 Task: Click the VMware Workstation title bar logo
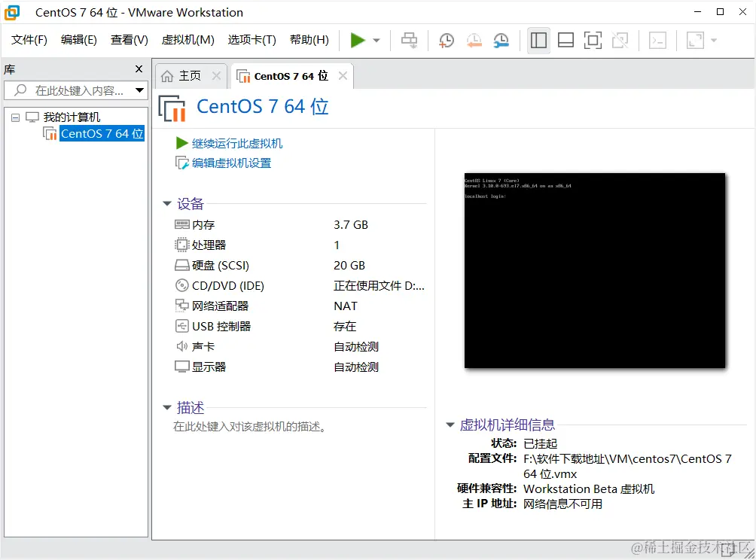[12, 12]
